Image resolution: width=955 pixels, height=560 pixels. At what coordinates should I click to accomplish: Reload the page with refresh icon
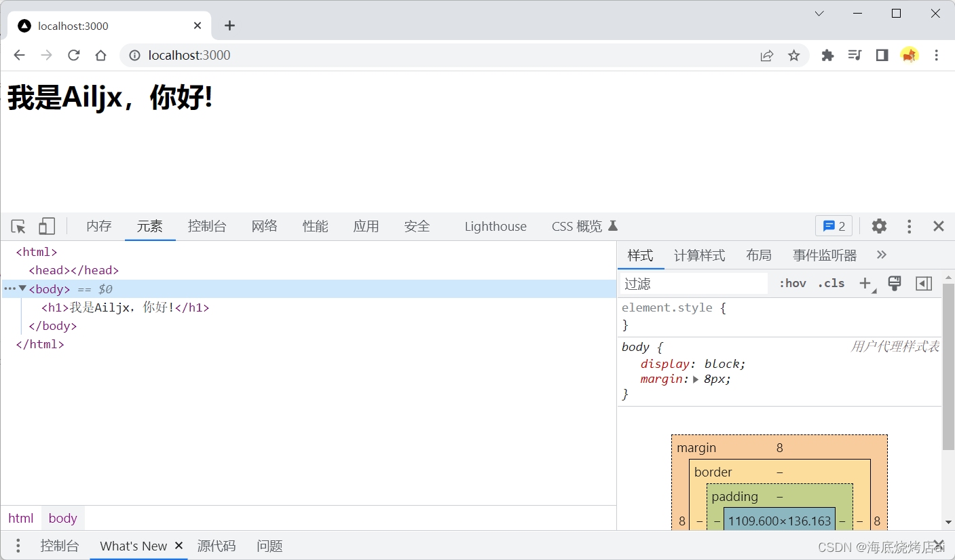(x=74, y=56)
